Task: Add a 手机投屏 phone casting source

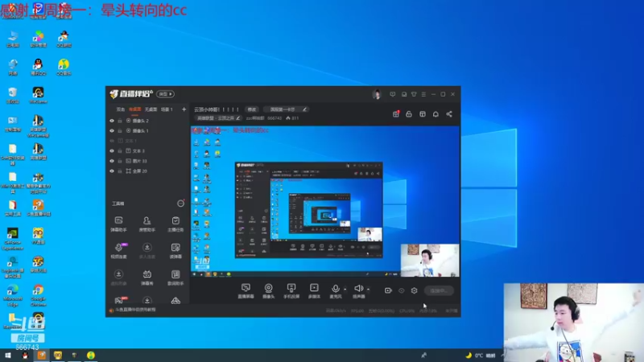Action: click(x=291, y=290)
